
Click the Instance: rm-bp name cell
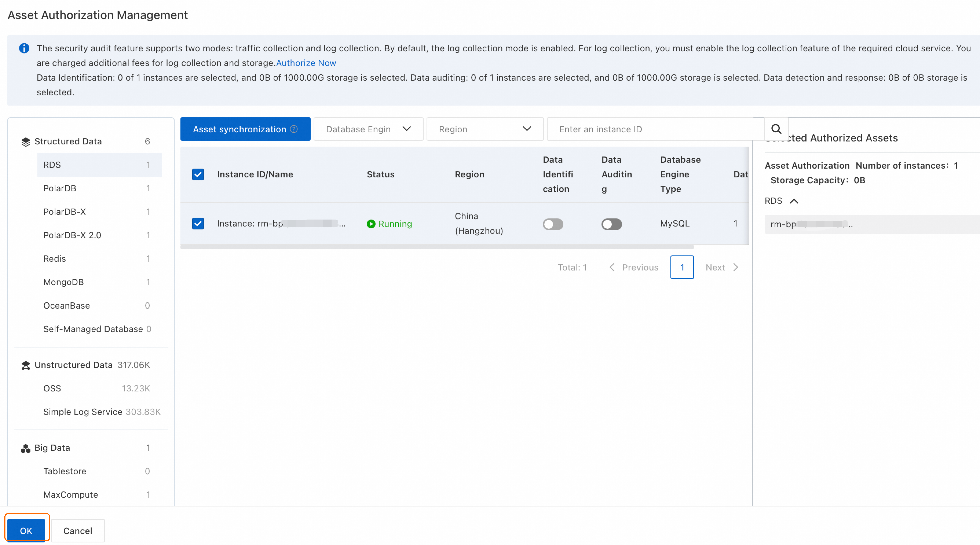[281, 223]
